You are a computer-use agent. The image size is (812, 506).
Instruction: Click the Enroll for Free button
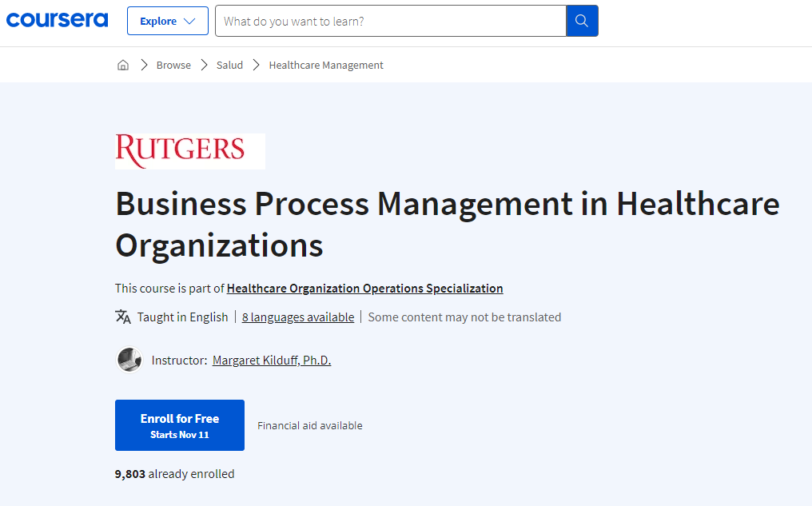click(x=179, y=424)
